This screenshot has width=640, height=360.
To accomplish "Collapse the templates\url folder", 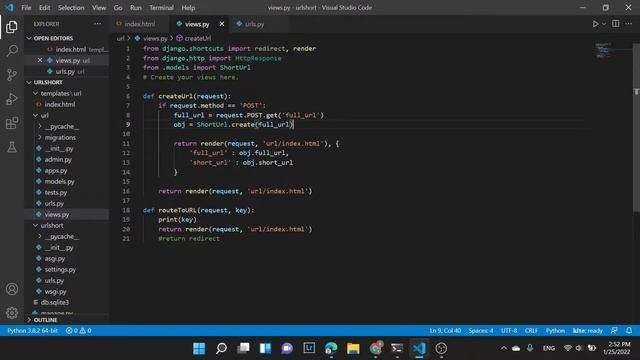I will point(36,93).
